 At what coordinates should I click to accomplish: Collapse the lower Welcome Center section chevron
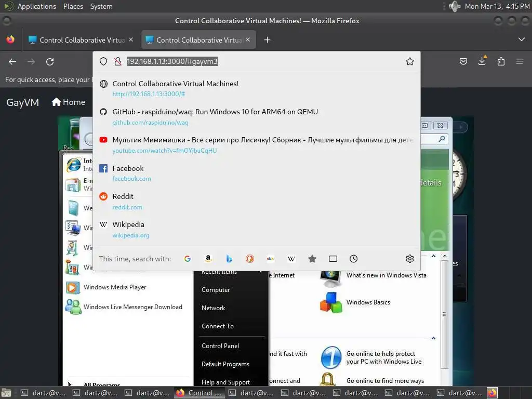tap(433, 338)
